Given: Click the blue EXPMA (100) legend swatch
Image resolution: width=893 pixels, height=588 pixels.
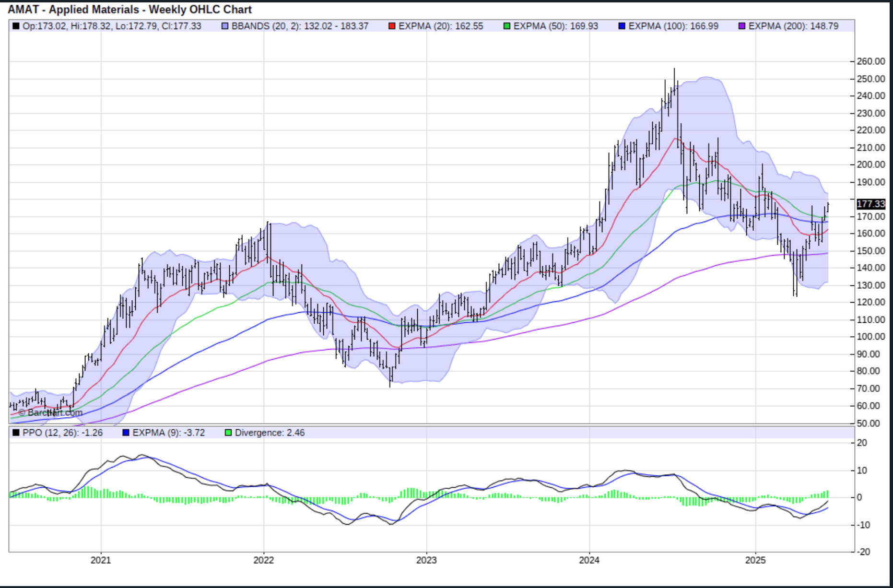Looking at the screenshot, I should point(622,26).
